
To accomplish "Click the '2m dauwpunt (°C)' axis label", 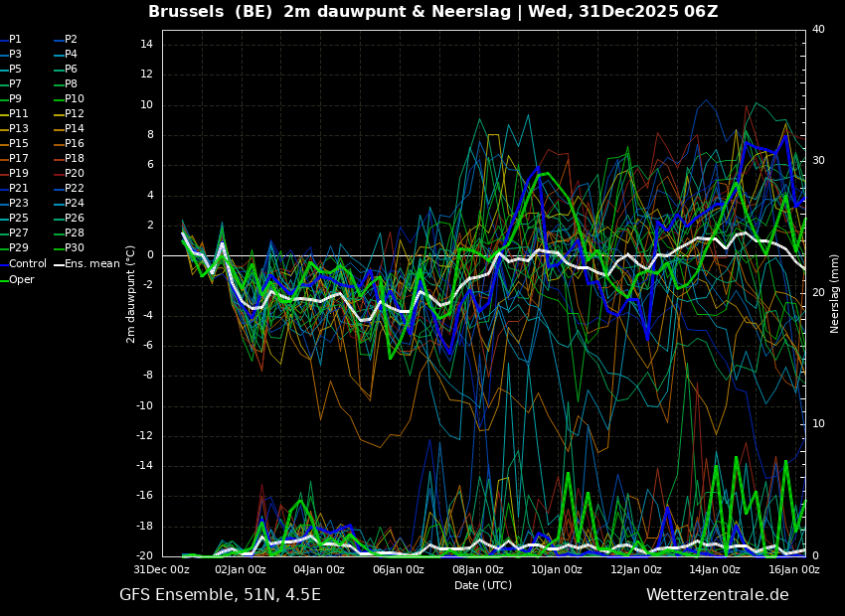I will pos(130,294).
